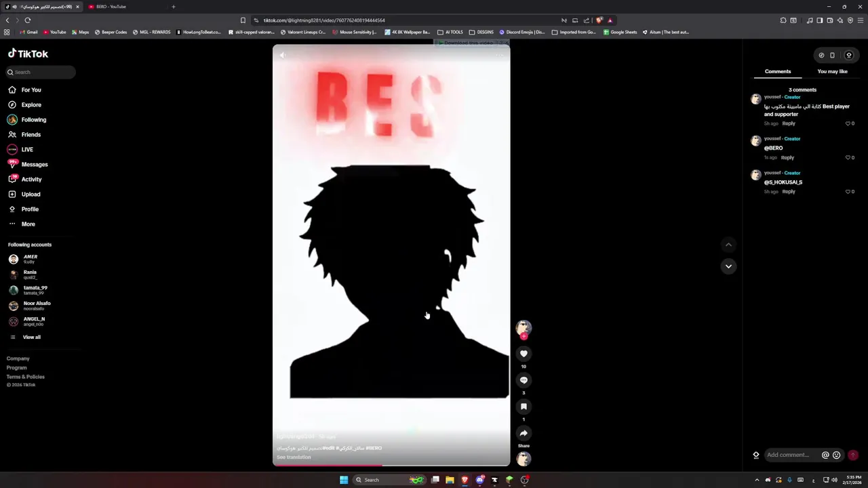Open AMER's following account

(x=23, y=259)
